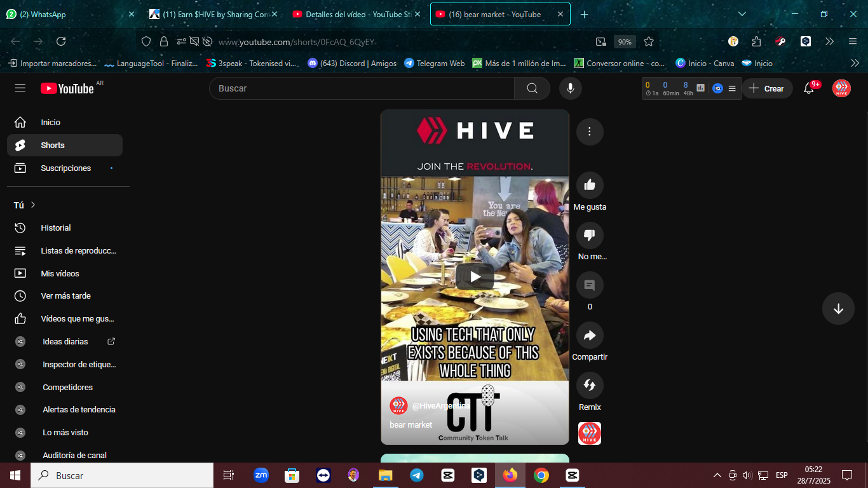Image resolution: width=868 pixels, height=488 pixels.
Task: Open Inicio in the sidebar
Action: [65, 122]
